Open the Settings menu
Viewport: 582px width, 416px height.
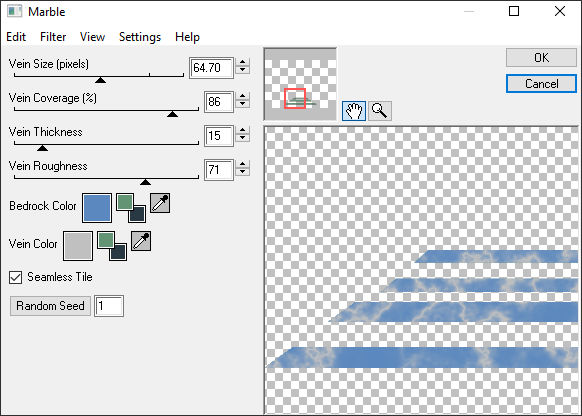140,37
